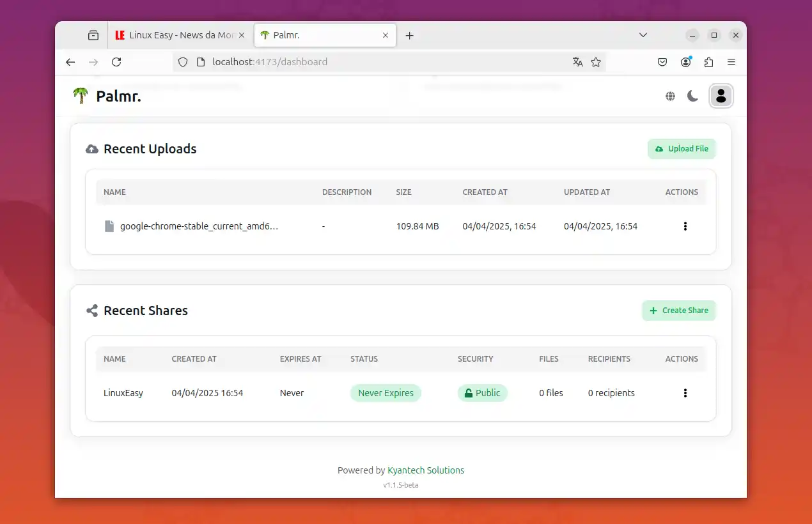Open actions menu for LinuxEasy share
The image size is (812, 524).
(x=685, y=393)
